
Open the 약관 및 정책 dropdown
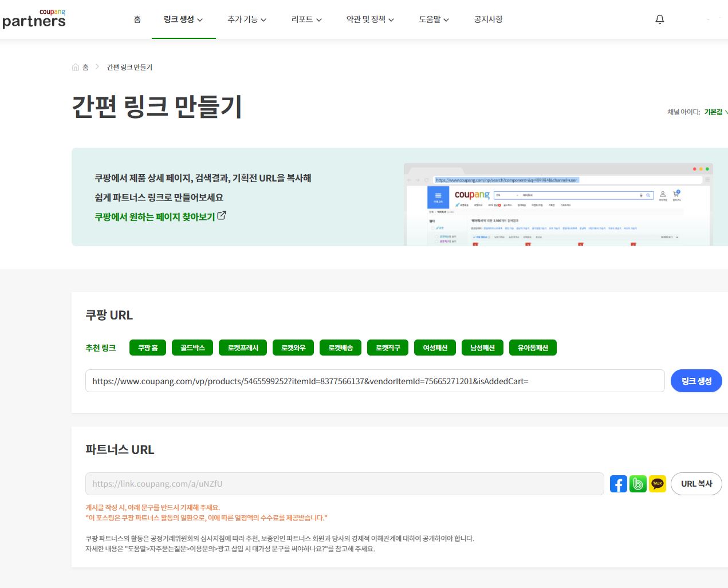369,19
